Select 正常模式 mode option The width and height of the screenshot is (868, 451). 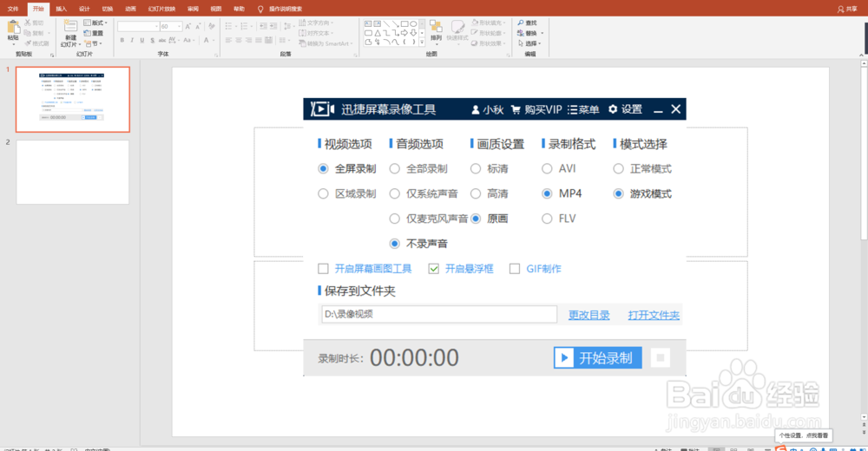tap(618, 169)
